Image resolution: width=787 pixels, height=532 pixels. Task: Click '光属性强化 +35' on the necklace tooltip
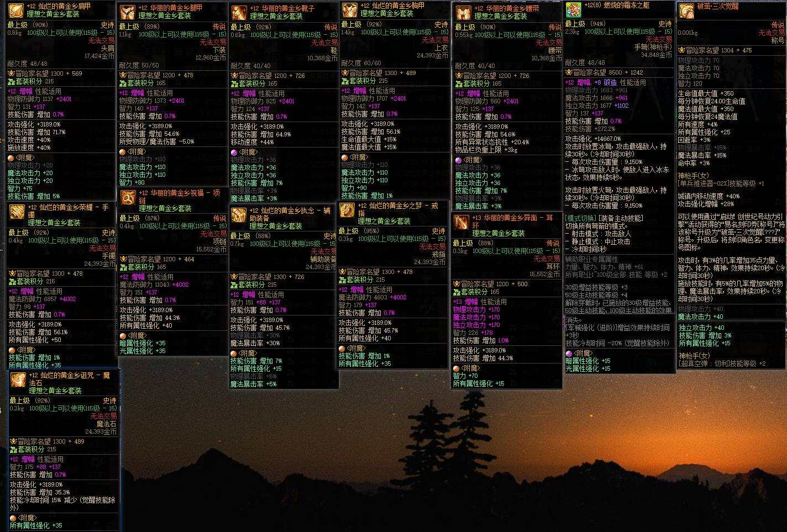point(143,351)
